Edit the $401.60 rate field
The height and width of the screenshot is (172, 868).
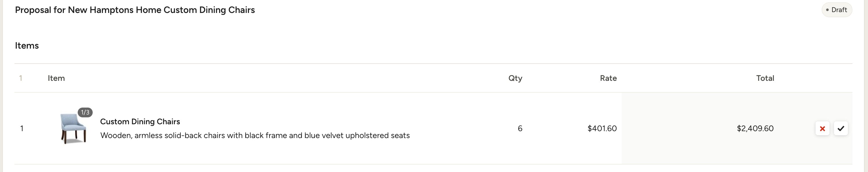pyautogui.click(x=602, y=129)
